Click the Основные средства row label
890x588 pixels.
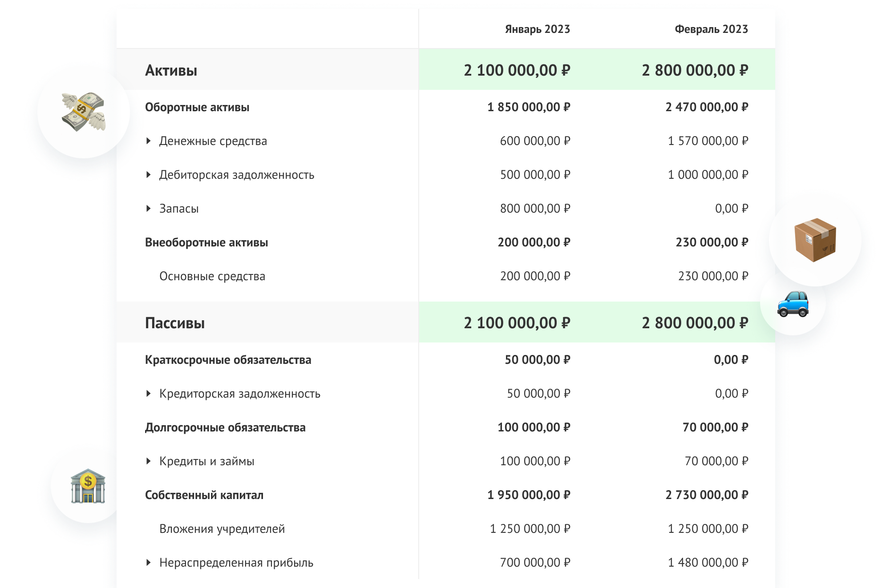coord(212,276)
